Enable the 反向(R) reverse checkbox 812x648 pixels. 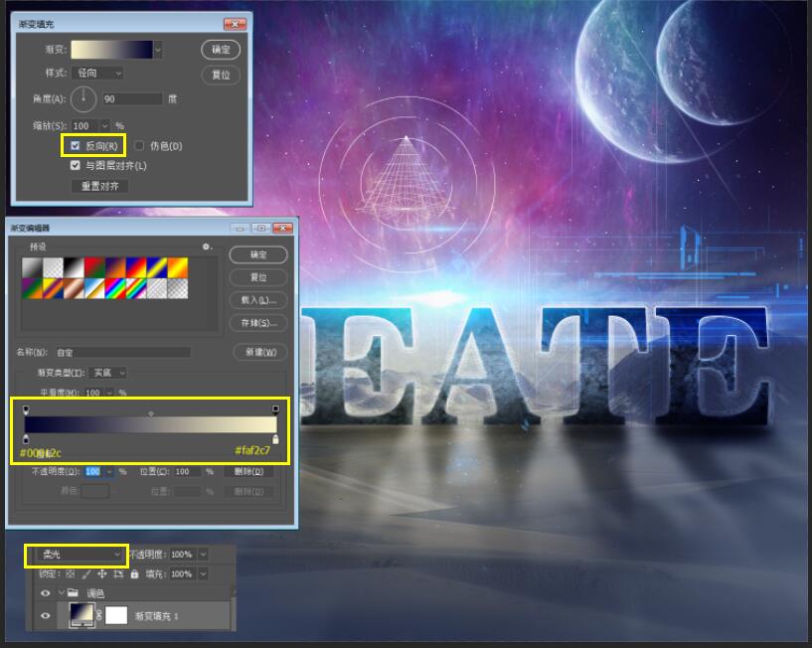(76, 145)
